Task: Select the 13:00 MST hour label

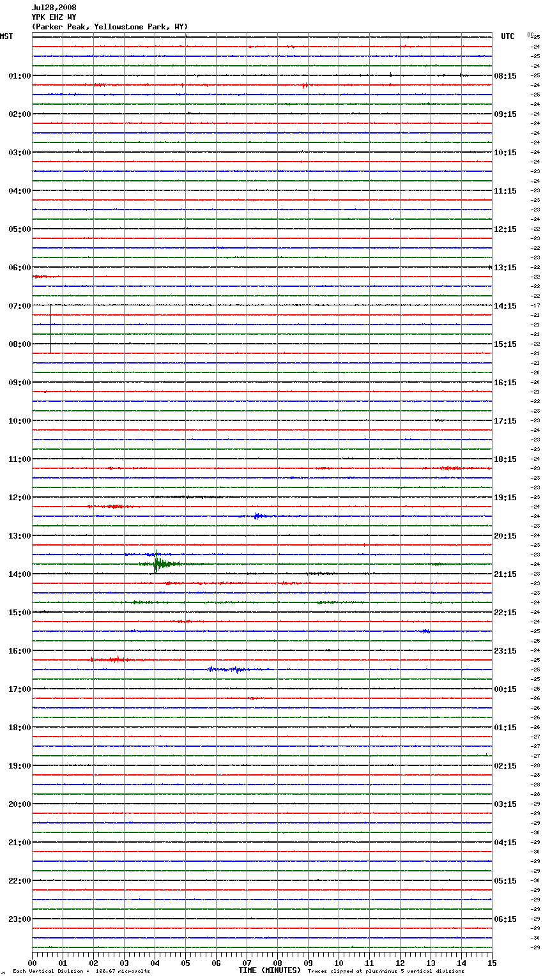Action: click(x=19, y=536)
